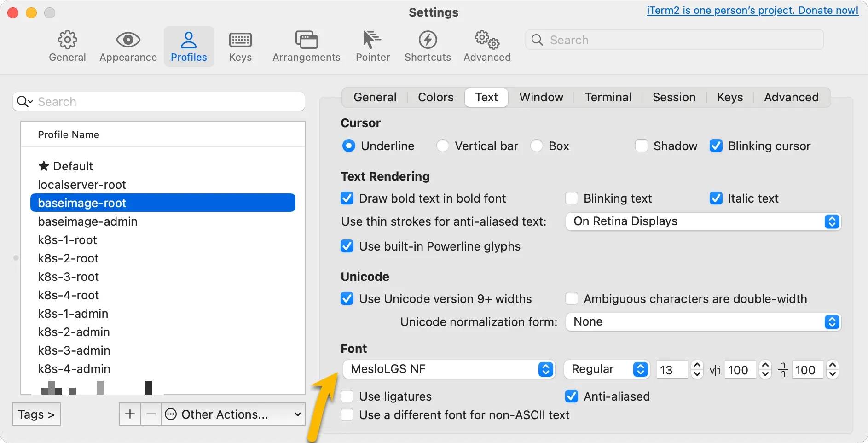Enable Use ligatures for the font

point(347,396)
